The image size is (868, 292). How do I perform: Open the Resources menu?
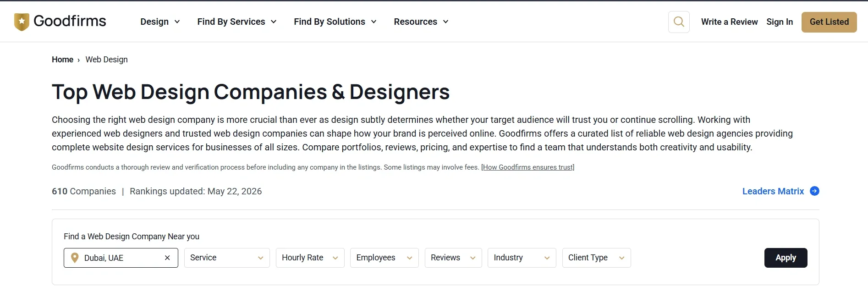point(421,22)
